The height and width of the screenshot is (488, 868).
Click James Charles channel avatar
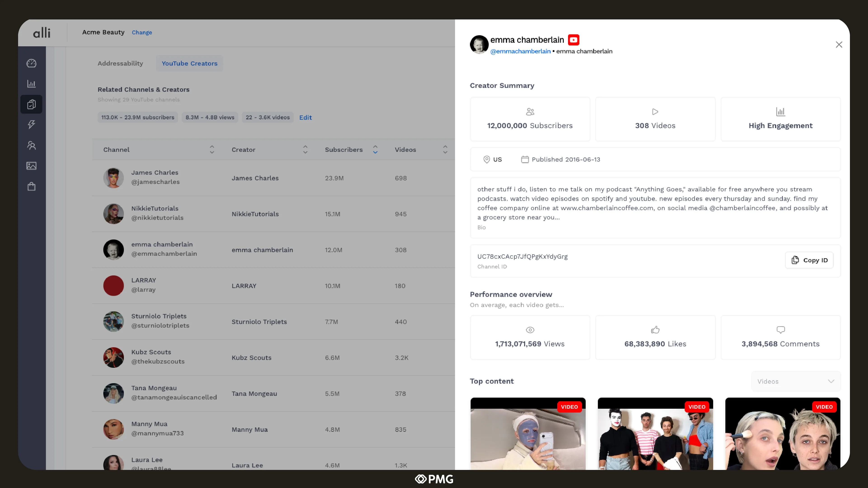[x=113, y=178]
